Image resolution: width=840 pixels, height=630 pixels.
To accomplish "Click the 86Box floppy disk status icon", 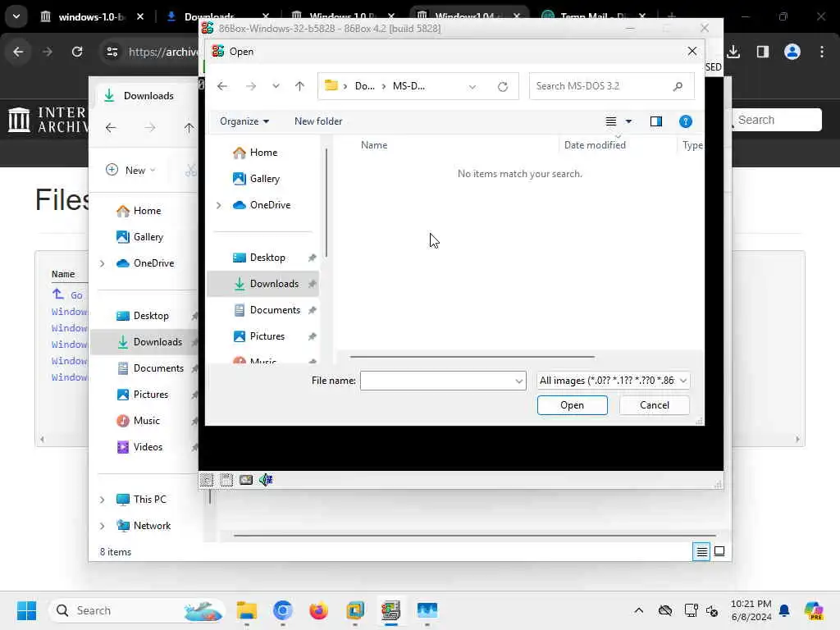I will point(226,479).
